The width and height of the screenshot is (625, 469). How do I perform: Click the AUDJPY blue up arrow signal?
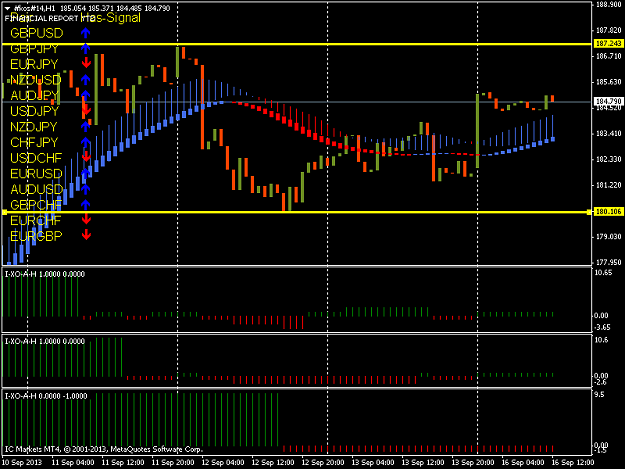86,96
